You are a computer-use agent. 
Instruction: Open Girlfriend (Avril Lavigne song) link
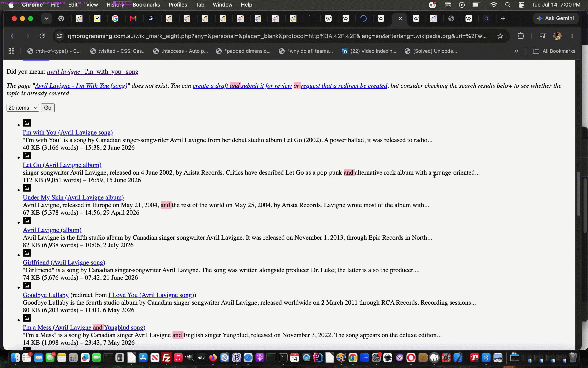[x=64, y=262]
